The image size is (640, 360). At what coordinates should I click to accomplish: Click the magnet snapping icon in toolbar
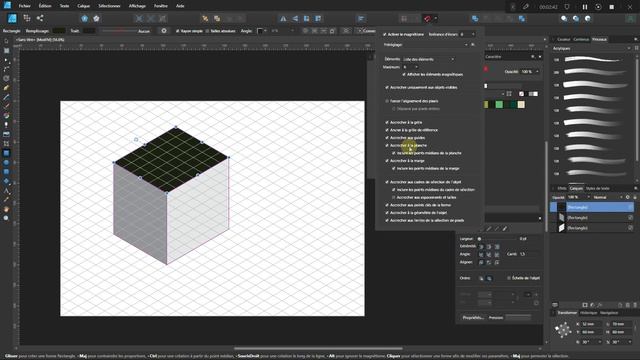tap(427, 19)
